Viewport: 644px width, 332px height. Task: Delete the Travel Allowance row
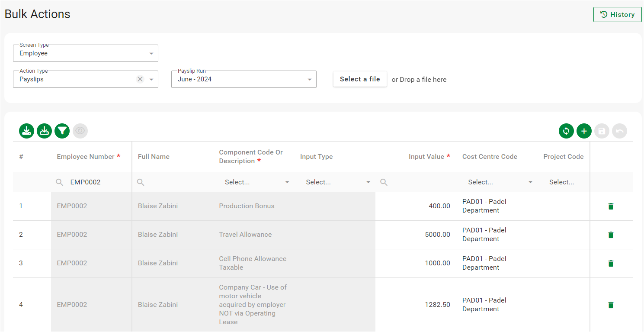(611, 235)
